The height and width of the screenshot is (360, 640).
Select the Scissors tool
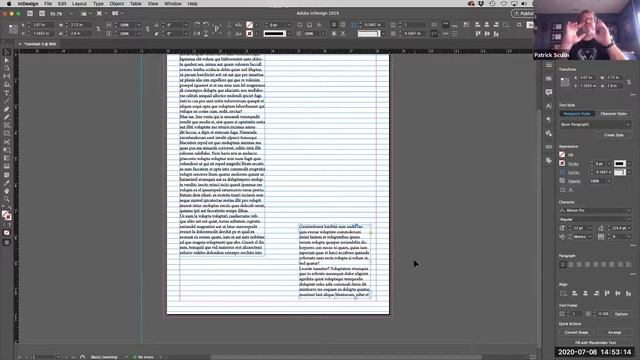pos(7,142)
